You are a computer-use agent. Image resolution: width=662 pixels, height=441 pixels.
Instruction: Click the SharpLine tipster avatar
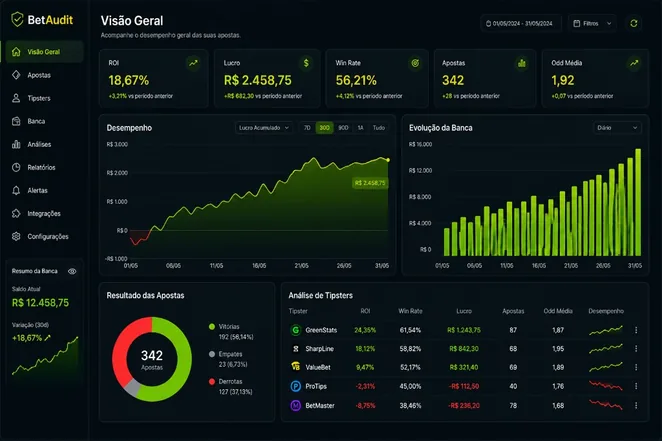pyautogui.click(x=296, y=349)
